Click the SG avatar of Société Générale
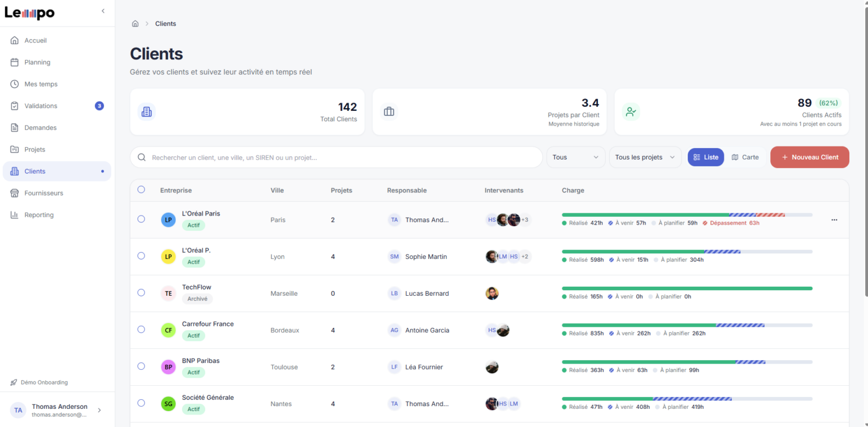868x427 pixels. (168, 404)
